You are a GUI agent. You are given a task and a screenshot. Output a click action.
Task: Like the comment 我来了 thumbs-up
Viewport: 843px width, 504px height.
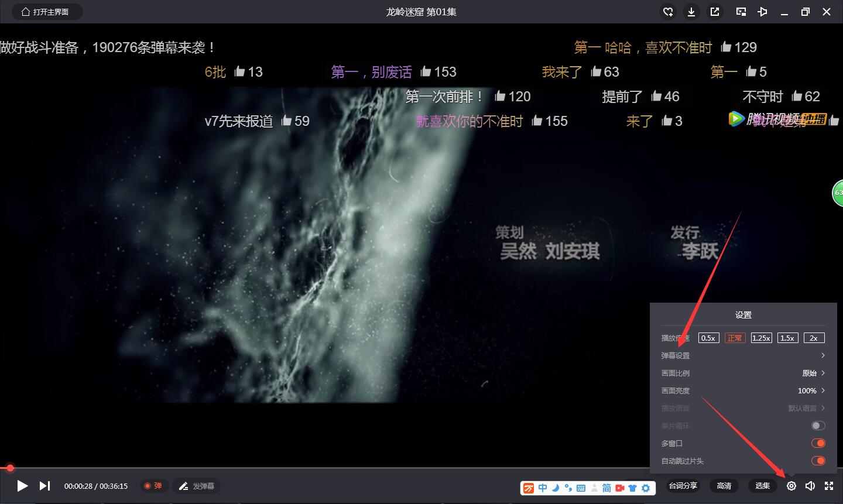click(596, 71)
